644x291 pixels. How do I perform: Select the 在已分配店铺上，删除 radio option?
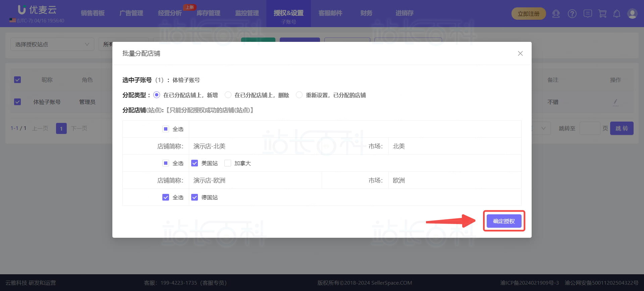click(x=228, y=95)
